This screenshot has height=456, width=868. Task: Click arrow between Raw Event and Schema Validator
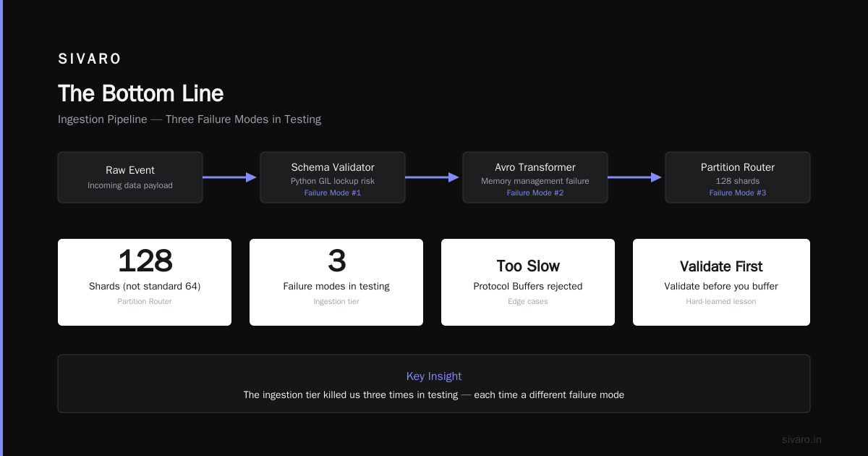[x=230, y=177]
